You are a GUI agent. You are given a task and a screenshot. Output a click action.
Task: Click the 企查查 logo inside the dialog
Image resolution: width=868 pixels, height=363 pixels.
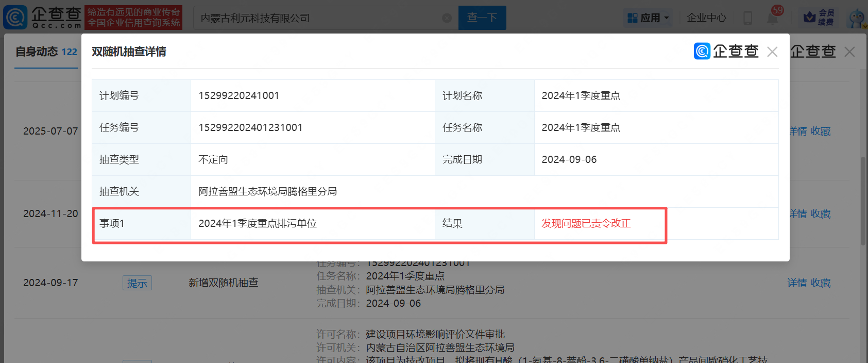pos(726,51)
